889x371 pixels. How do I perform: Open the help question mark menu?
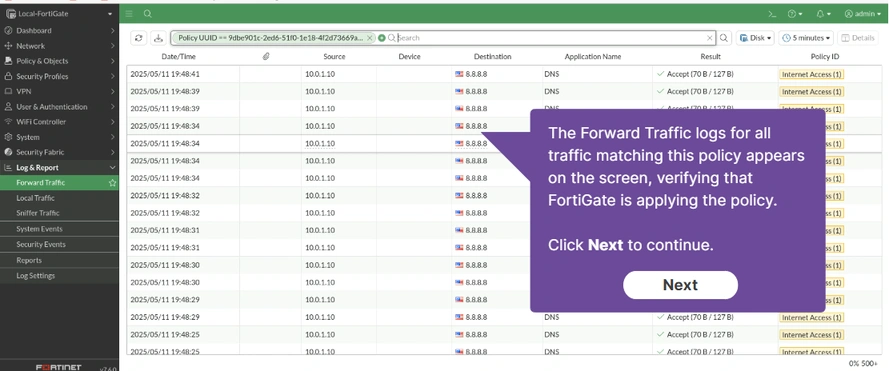[795, 14]
